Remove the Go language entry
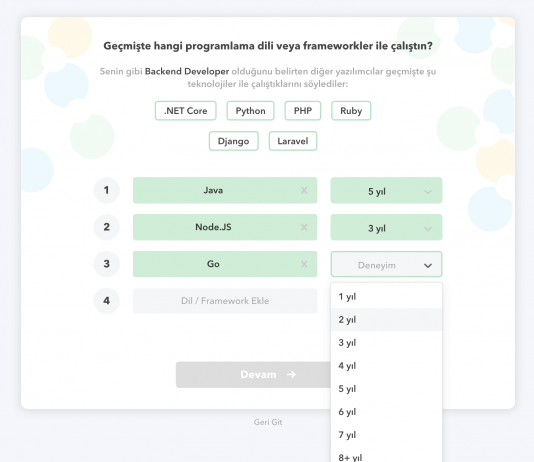534x462 pixels. tap(304, 264)
